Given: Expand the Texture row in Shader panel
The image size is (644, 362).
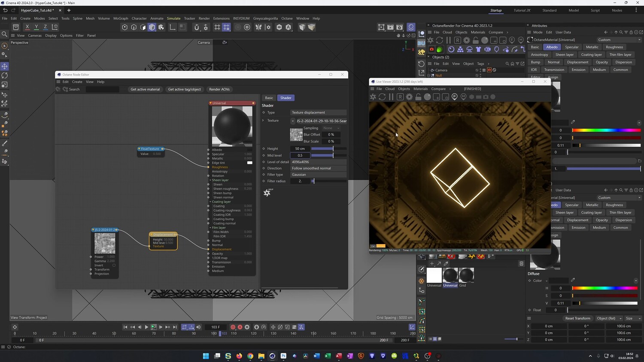Looking at the screenshot, I should pos(263,121).
